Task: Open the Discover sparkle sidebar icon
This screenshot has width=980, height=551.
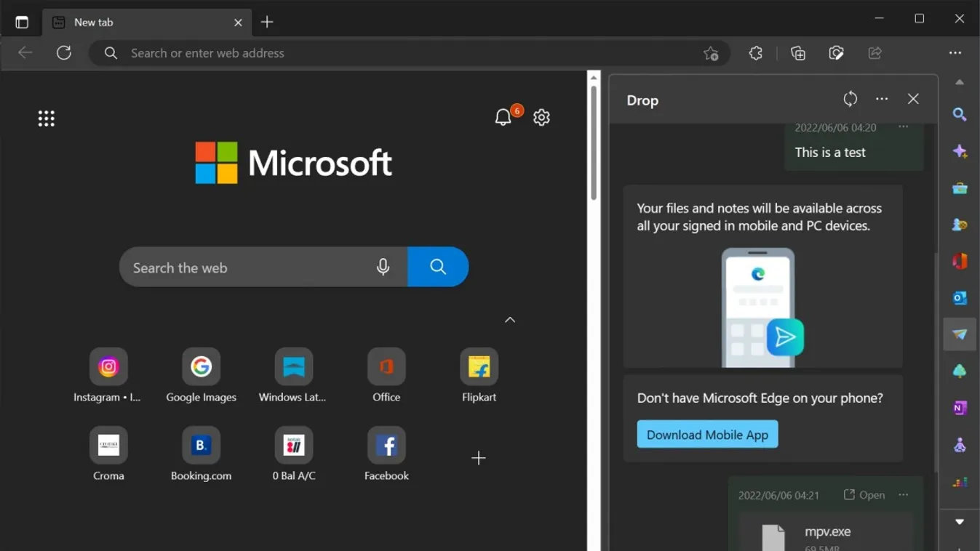Action: click(x=960, y=151)
